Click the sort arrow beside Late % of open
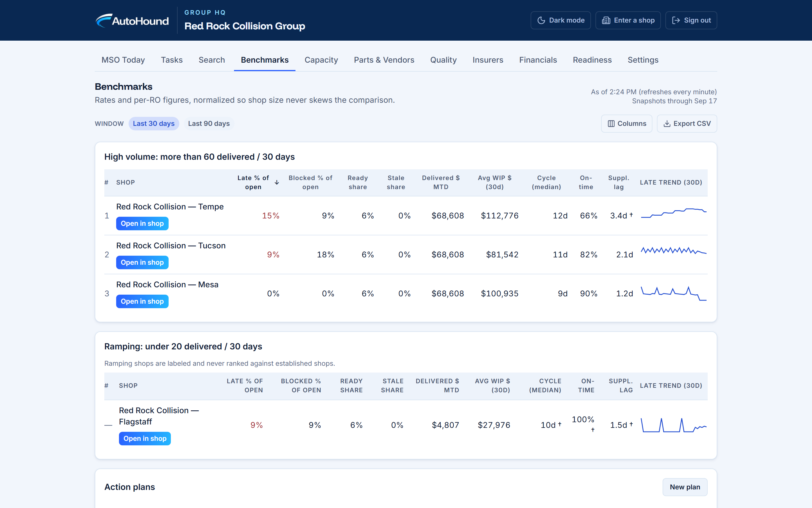This screenshot has width=812, height=508. point(277,182)
